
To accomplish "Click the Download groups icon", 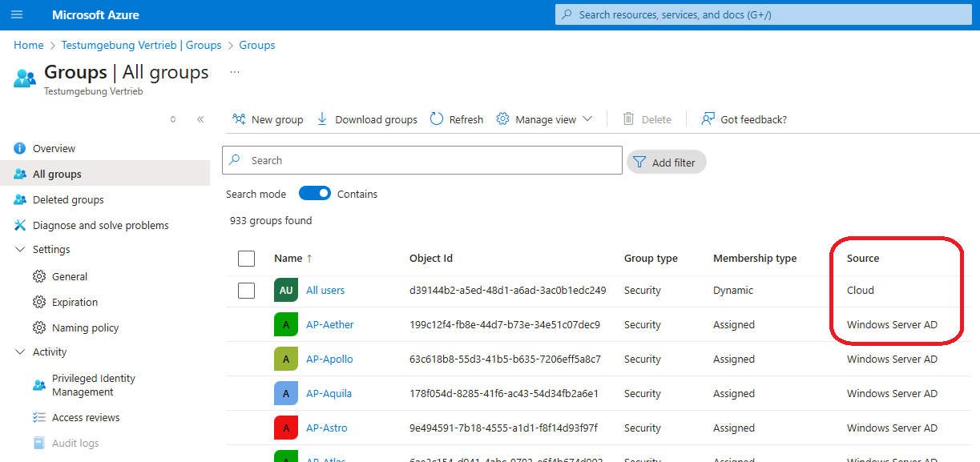I will (321, 119).
